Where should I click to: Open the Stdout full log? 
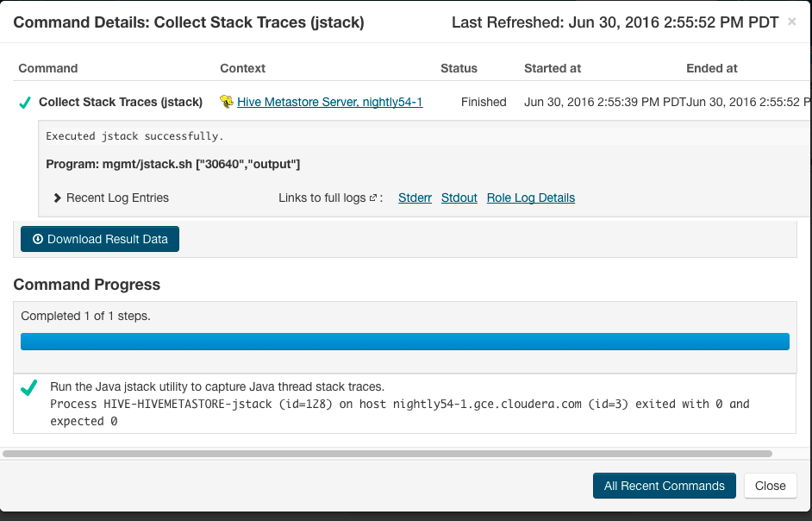pos(459,198)
